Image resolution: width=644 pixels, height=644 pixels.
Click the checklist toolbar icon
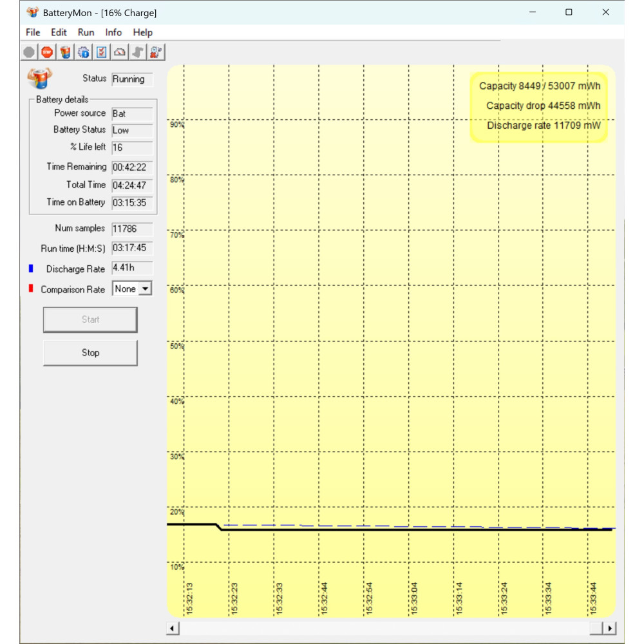pos(101,52)
